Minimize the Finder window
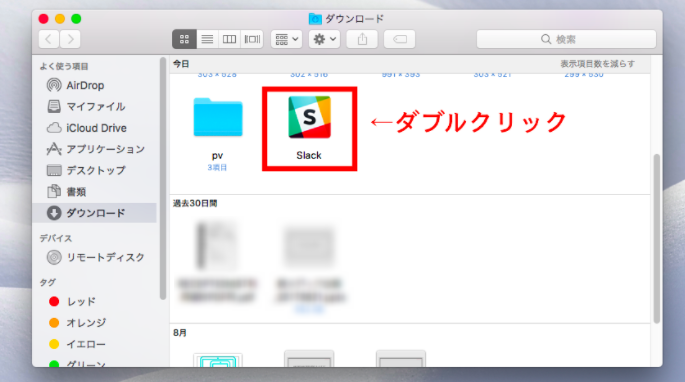The width and height of the screenshot is (685, 382). tap(60, 19)
